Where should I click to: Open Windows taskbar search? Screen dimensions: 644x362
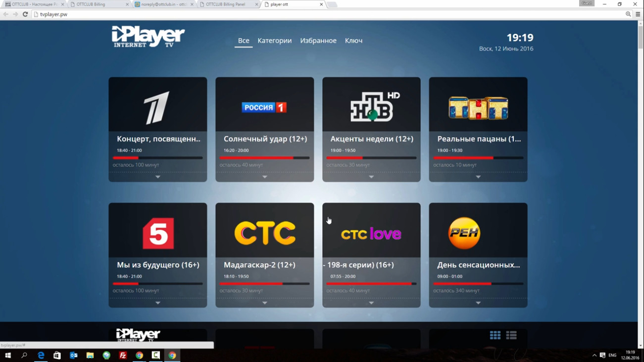click(24, 355)
